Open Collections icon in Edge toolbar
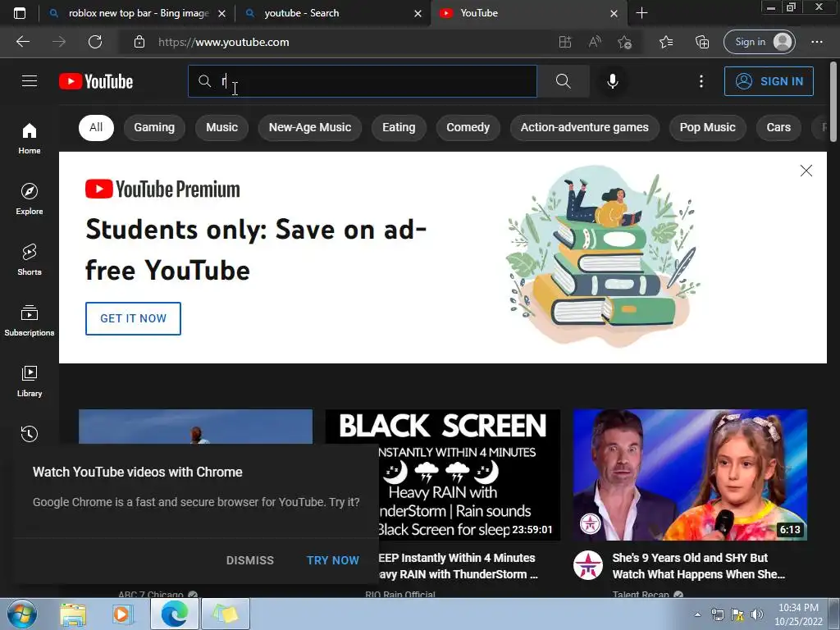840x630 pixels. 702,42
